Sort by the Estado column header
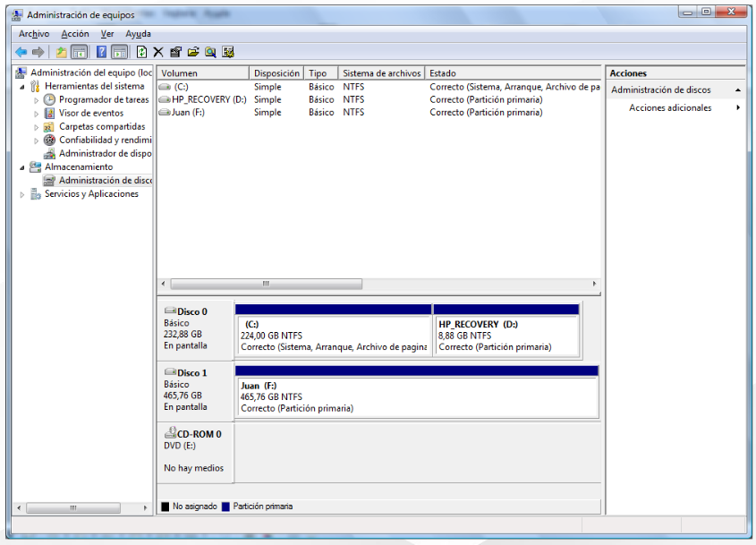This screenshot has height=545, width=756. click(513, 72)
